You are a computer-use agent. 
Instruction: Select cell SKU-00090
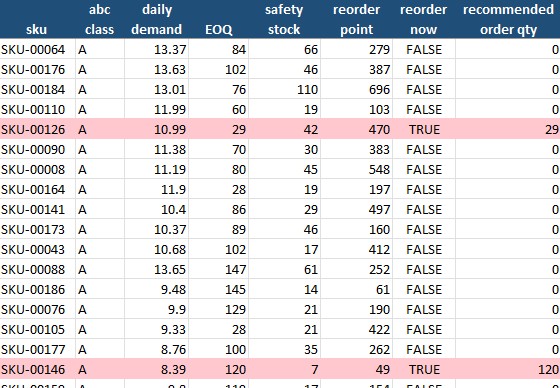coord(37,149)
